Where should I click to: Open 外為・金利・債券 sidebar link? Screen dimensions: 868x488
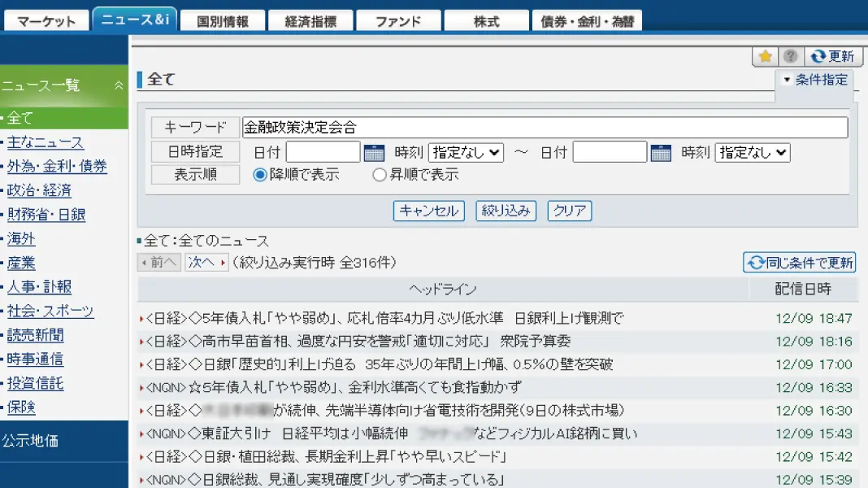click(57, 166)
